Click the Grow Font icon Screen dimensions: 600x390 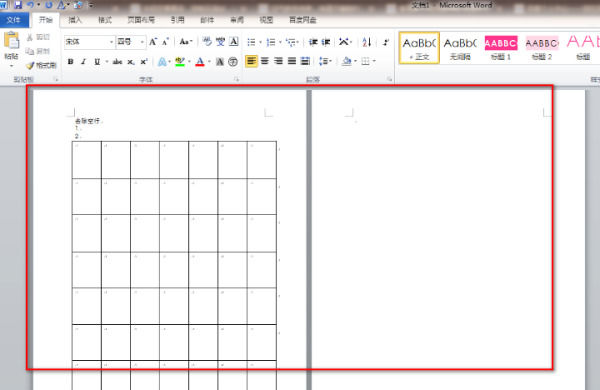[x=153, y=42]
